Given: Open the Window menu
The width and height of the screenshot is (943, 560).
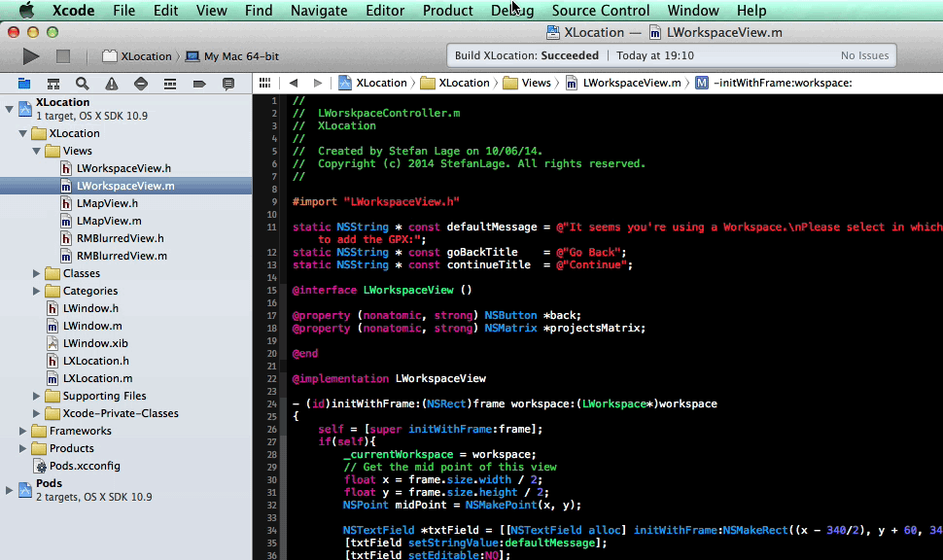Looking at the screenshot, I should [693, 11].
